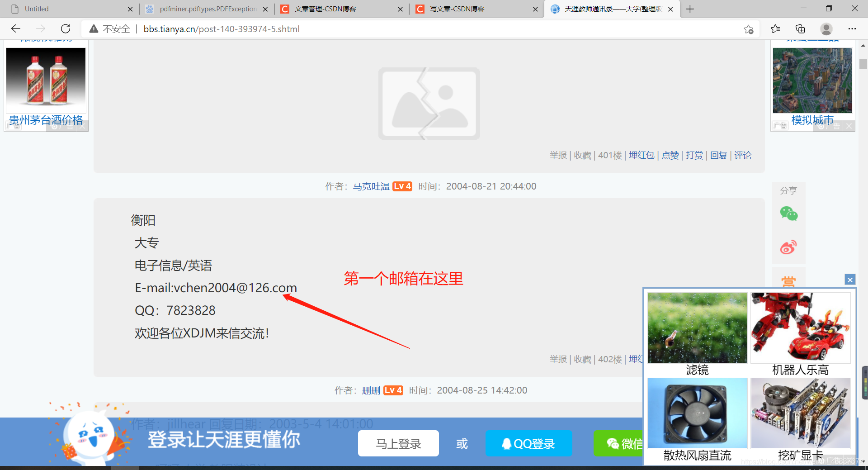Image resolution: width=868 pixels, height=470 pixels.
Task: Click 埋红包 on the 401楼 post
Action: pyautogui.click(x=642, y=155)
